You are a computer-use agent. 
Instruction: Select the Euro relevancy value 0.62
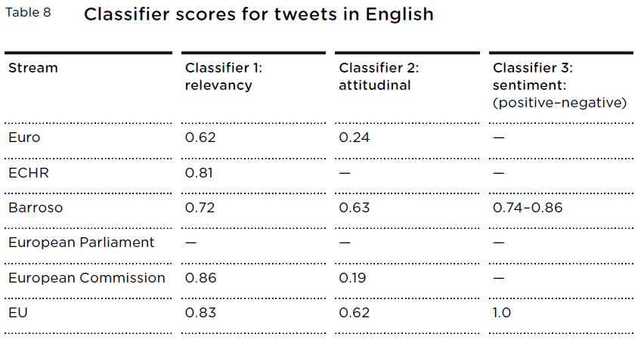[200, 138]
